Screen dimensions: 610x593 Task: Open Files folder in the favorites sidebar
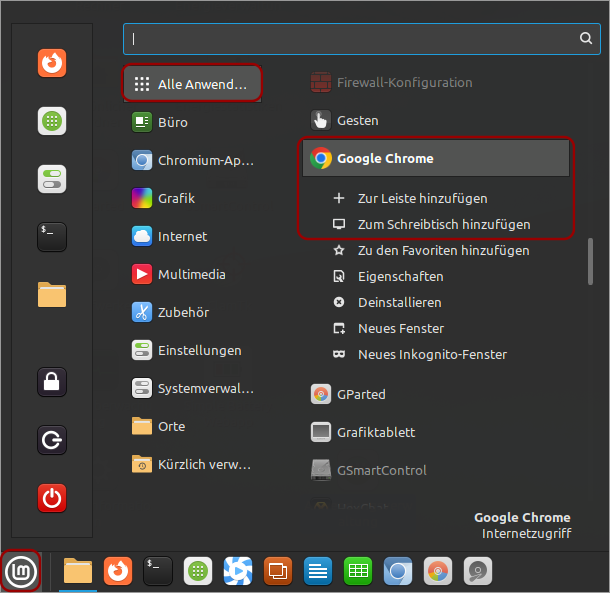[52, 295]
